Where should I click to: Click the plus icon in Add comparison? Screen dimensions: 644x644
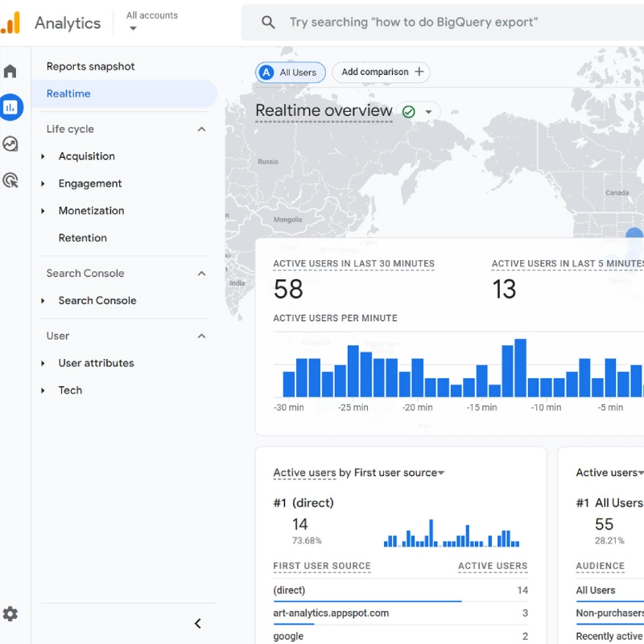(419, 72)
